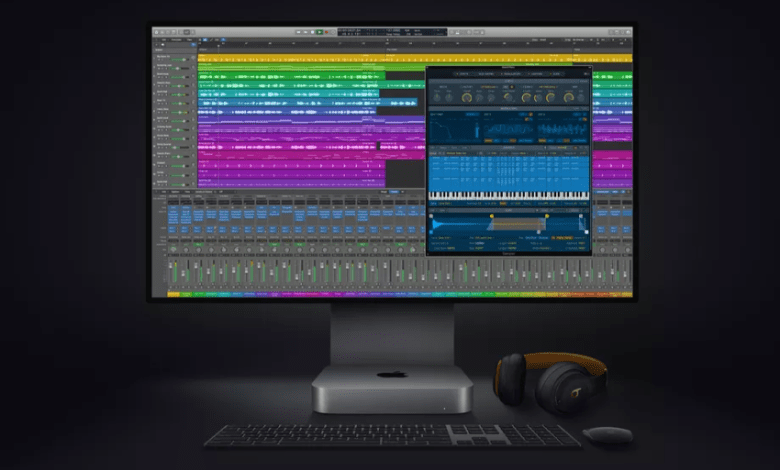Click the Sampler Tune knob
This screenshot has width=780, height=470.
click(x=437, y=97)
